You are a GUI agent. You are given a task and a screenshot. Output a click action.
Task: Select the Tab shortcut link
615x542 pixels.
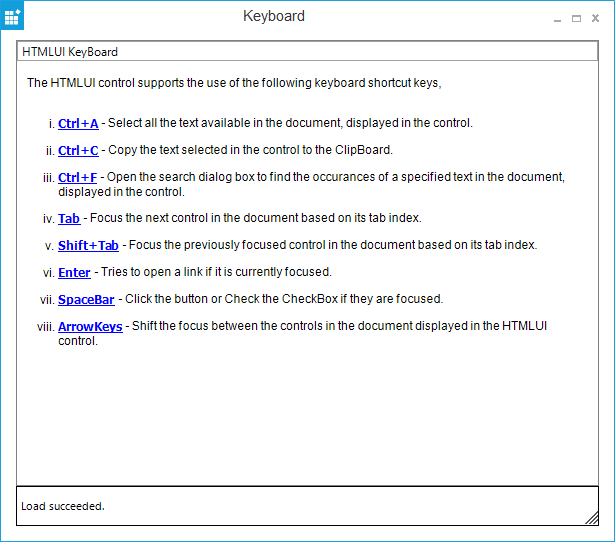69,218
